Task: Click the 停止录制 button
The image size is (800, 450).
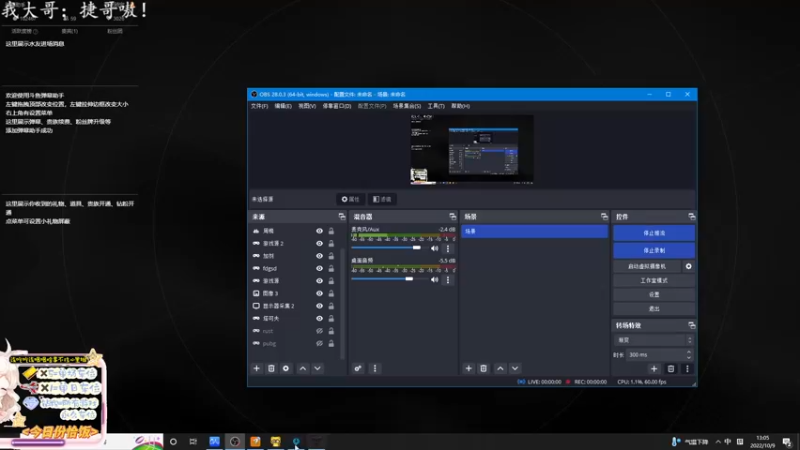Action: [654, 251]
